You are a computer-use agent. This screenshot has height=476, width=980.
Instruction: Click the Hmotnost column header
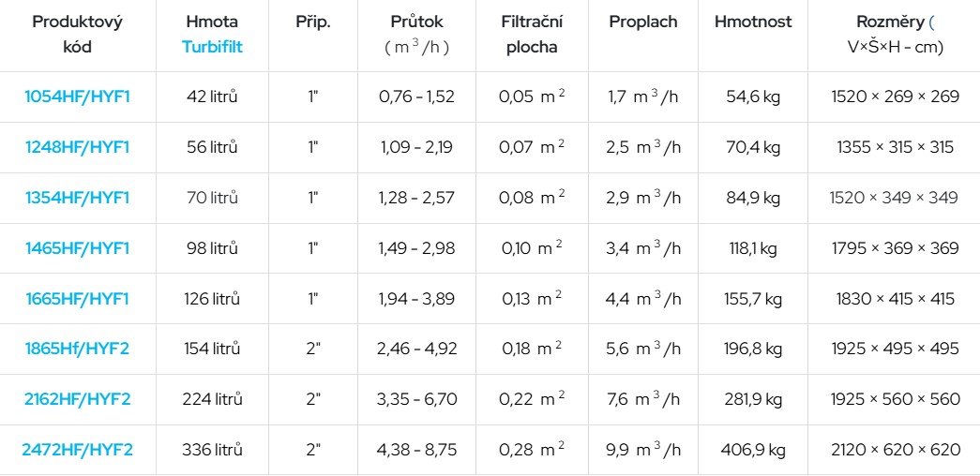753,22
